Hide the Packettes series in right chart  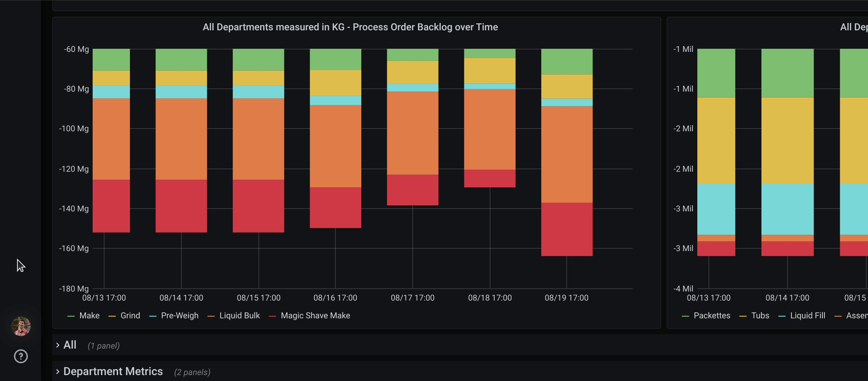click(x=712, y=316)
